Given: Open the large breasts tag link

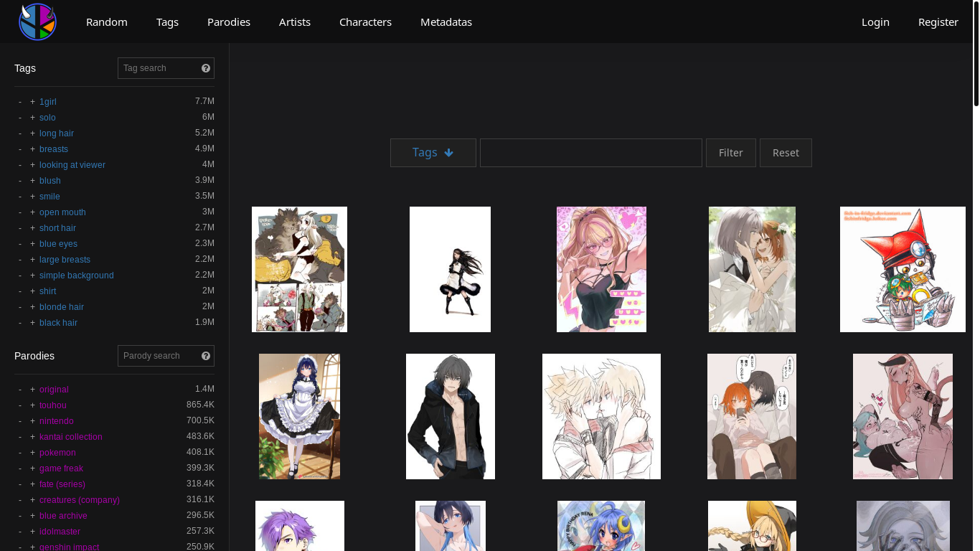Looking at the screenshot, I should 65,260.
